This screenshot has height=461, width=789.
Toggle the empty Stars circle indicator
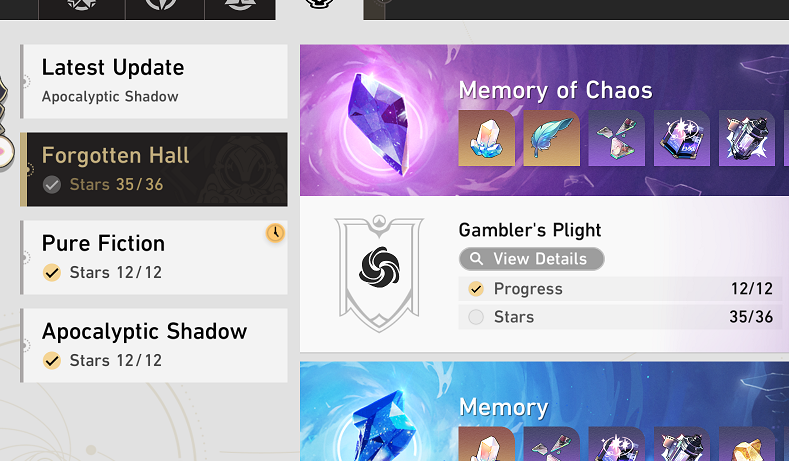tap(476, 317)
